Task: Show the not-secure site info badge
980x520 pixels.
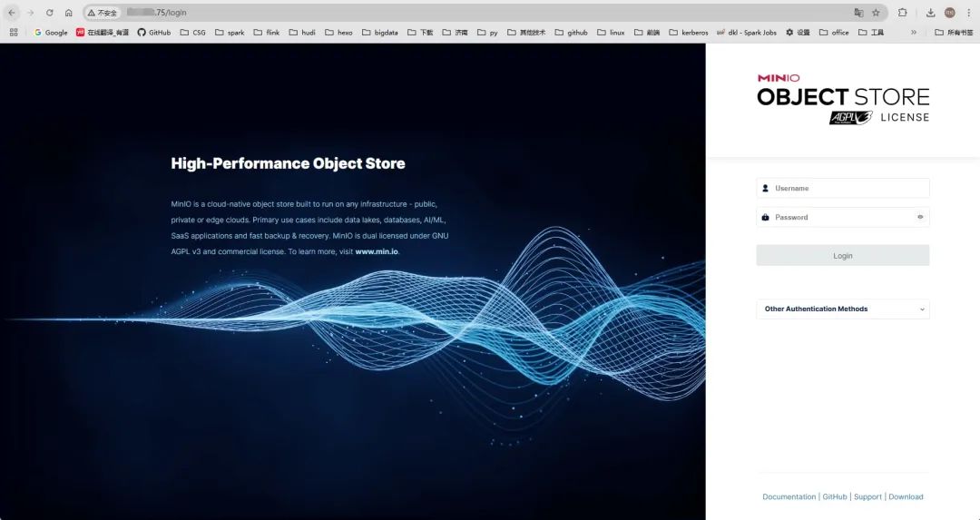Action: (x=103, y=13)
